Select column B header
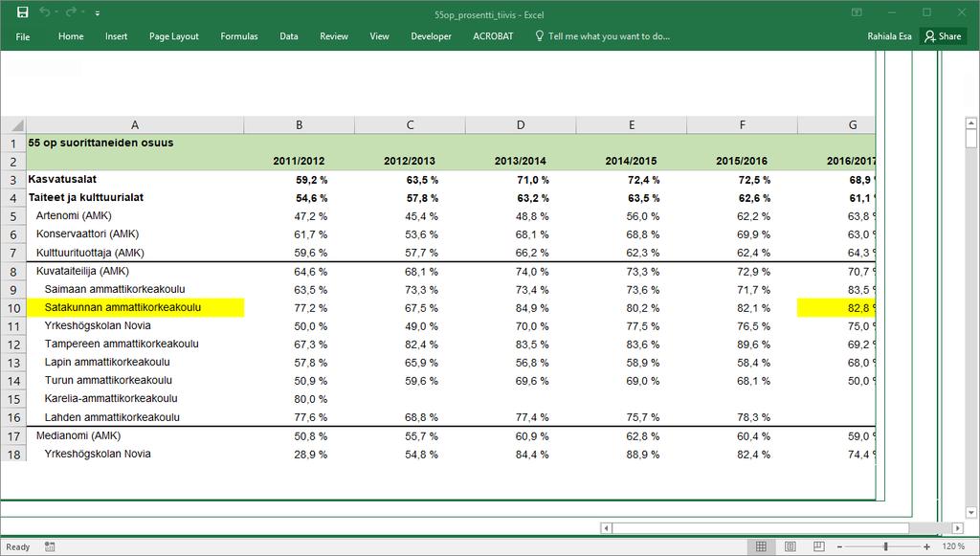 pyautogui.click(x=300, y=125)
